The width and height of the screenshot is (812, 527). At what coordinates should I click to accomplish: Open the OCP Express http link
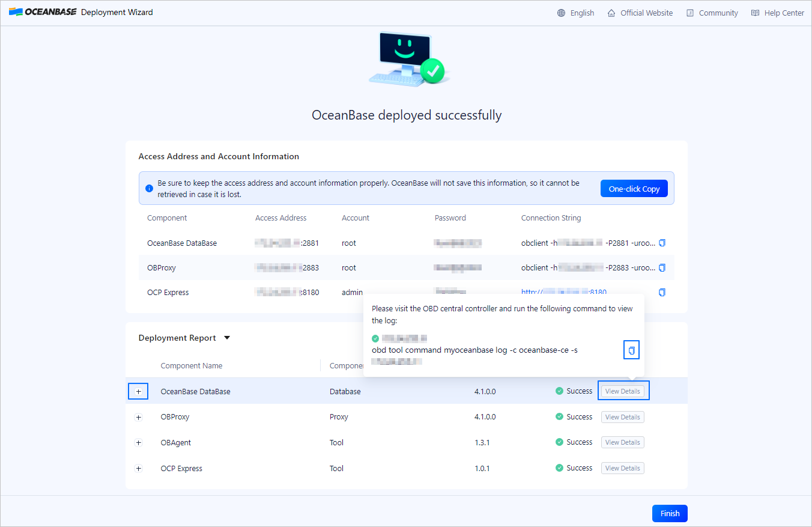pyautogui.click(x=563, y=292)
